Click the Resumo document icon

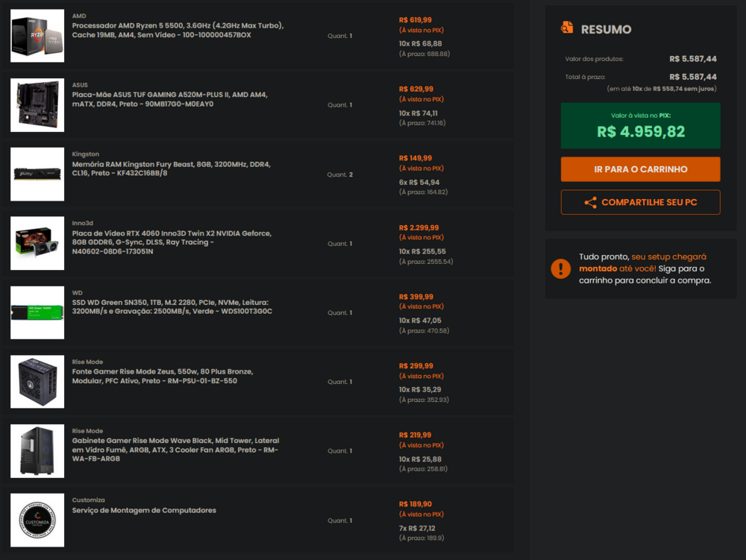[568, 28]
